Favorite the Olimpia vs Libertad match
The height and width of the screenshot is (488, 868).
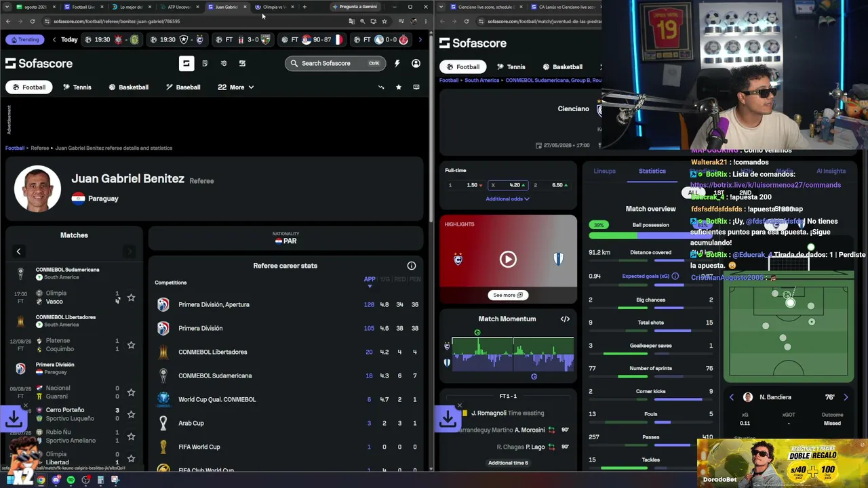[131, 458]
